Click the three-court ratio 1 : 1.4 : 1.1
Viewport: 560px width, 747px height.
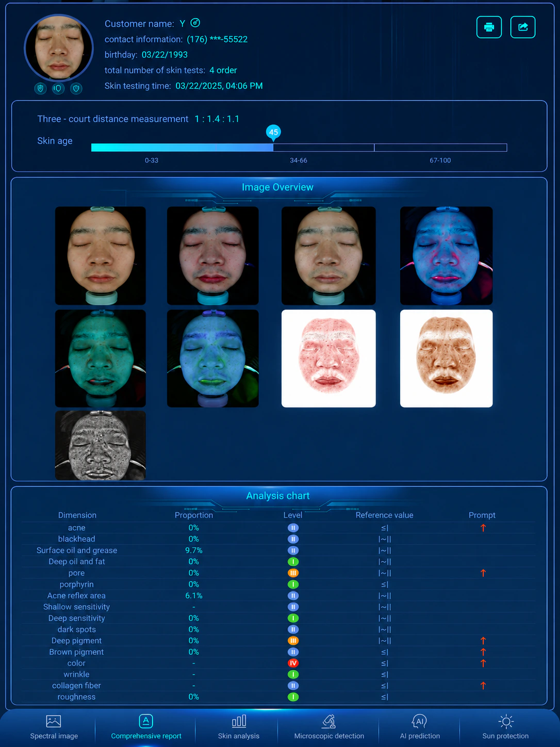[217, 119]
